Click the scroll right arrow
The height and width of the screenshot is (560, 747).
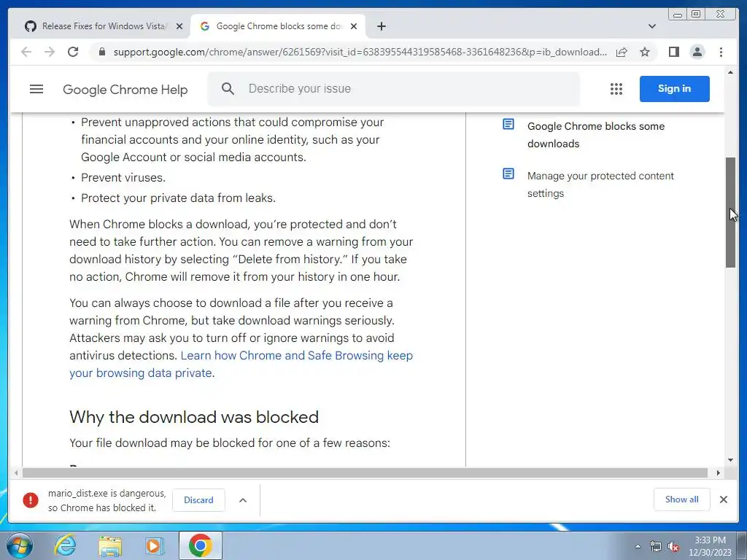[719, 472]
